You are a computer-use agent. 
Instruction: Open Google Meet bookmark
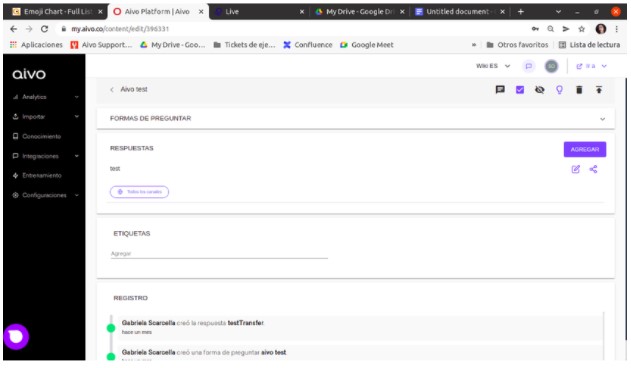[x=367, y=45]
